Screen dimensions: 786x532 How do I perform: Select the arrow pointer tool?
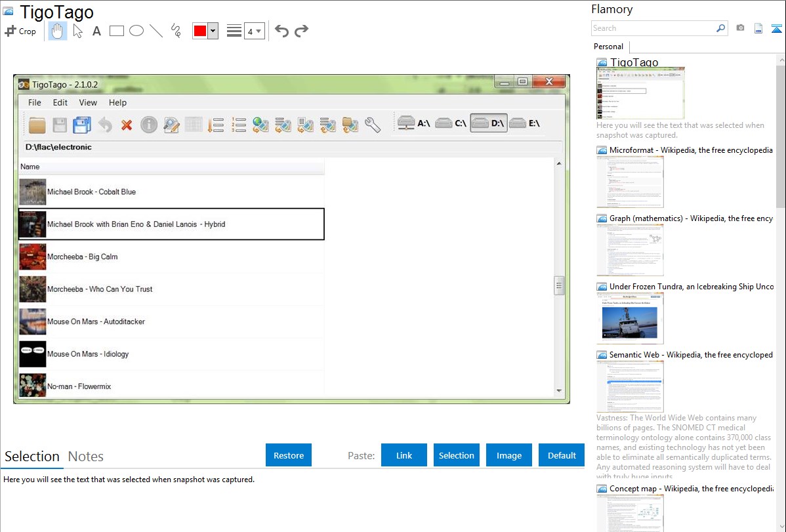pyautogui.click(x=77, y=31)
